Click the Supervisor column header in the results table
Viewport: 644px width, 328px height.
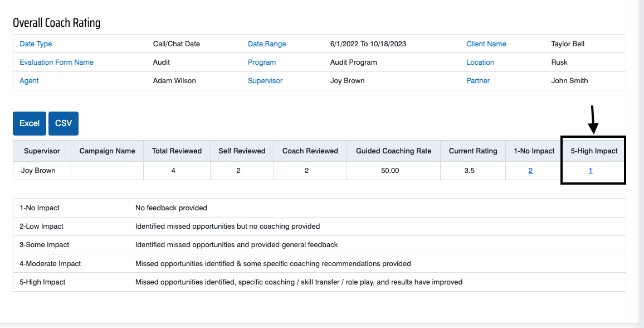42,151
